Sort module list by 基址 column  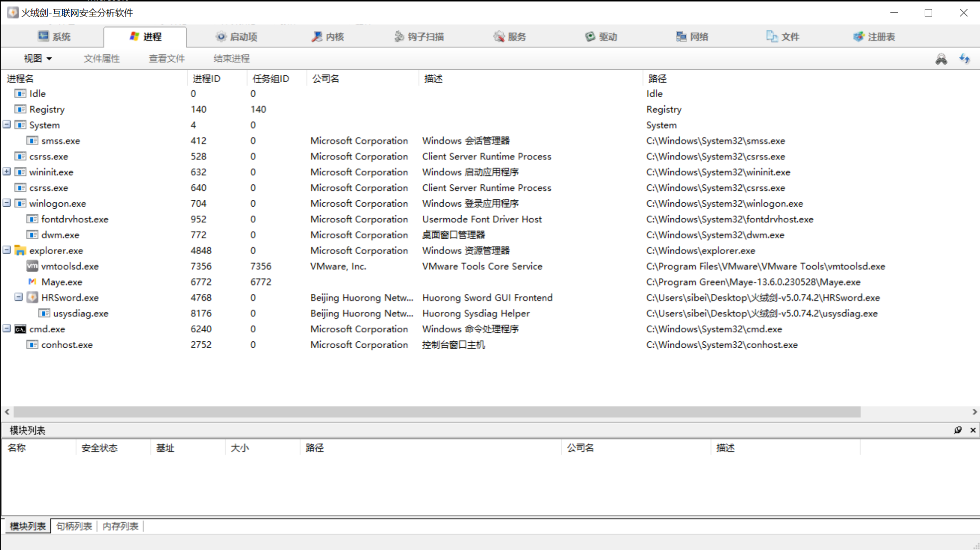coord(188,448)
